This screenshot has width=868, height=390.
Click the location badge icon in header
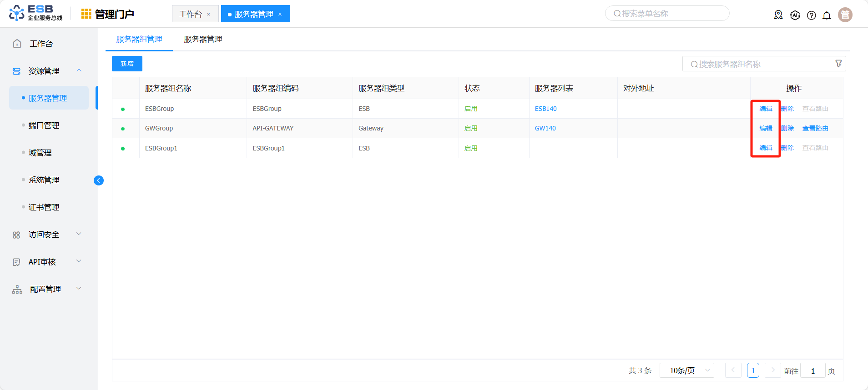[778, 15]
